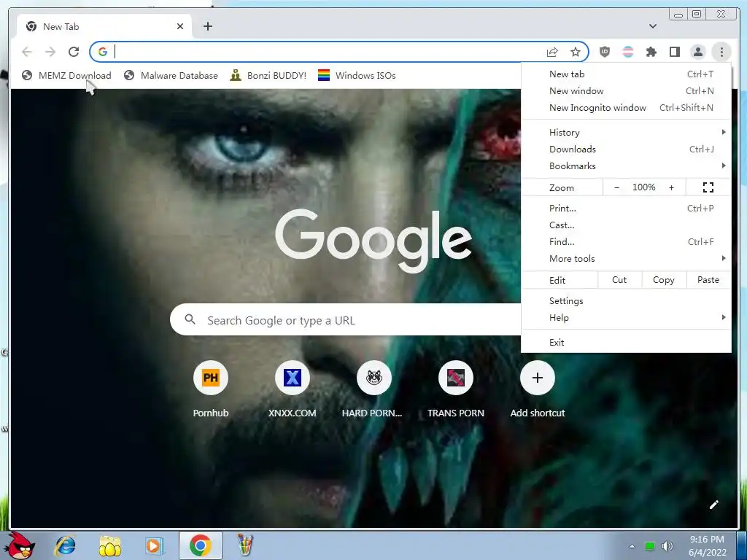This screenshot has height=560, width=747.
Task: Choose Find... from the menu
Action: coord(626,242)
